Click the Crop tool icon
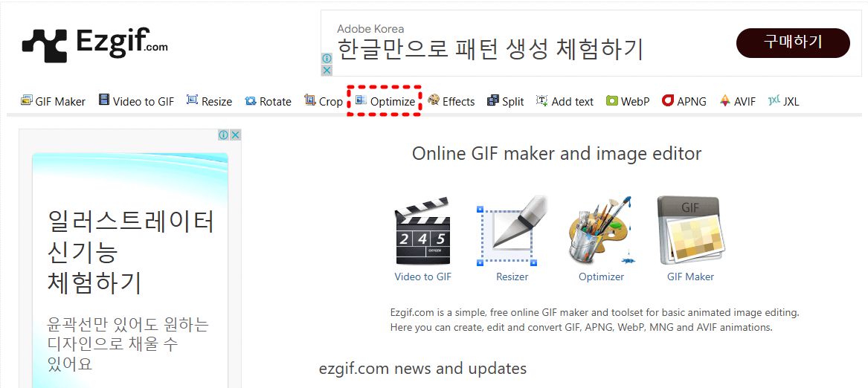Viewport: 868px width, 388px height. (310, 100)
